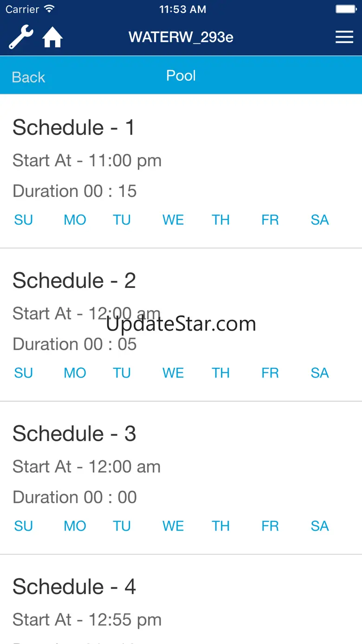
Task: Go back using the Back button
Action: point(28,77)
